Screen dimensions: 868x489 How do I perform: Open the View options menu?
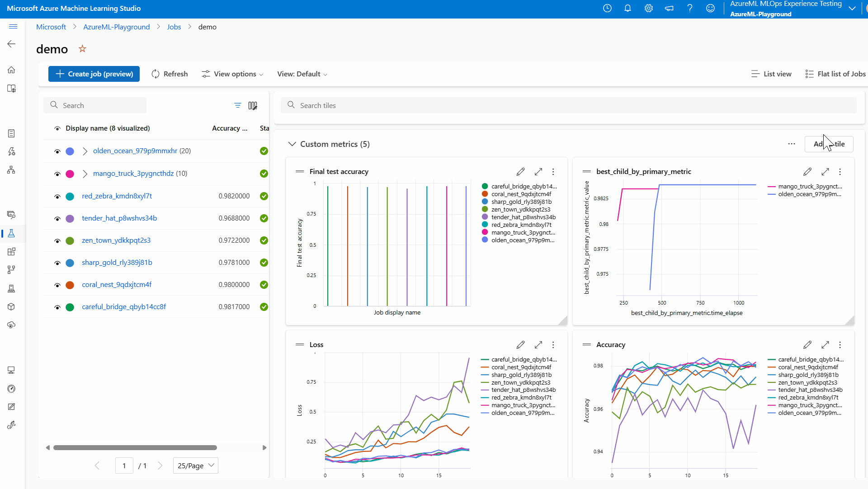pyautogui.click(x=232, y=74)
